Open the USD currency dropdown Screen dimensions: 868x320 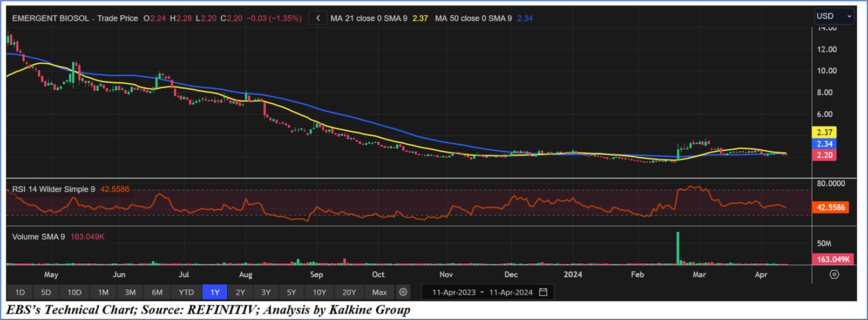pyautogui.click(x=833, y=16)
